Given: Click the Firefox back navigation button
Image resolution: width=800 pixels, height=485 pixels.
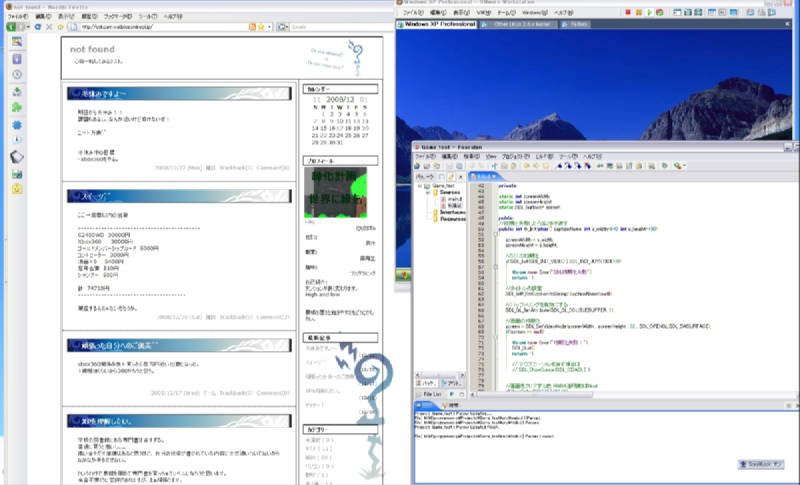Looking at the screenshot, I should 11,27.
